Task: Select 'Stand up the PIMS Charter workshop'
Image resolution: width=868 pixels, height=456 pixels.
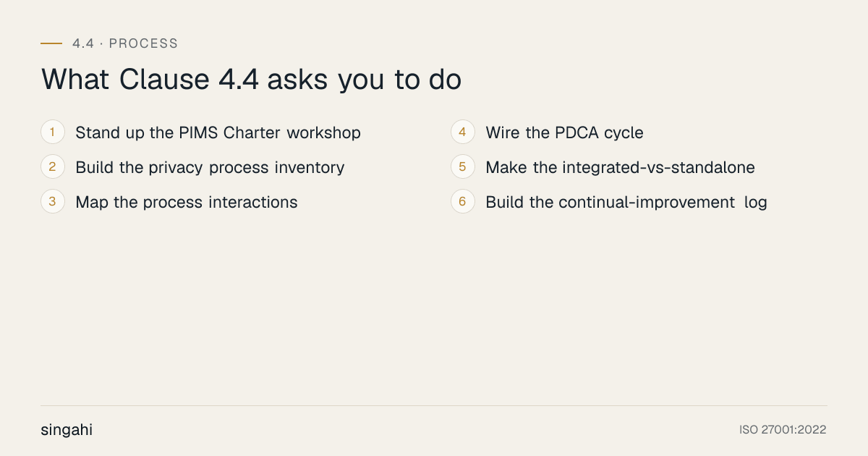Action: pos(218,133)
